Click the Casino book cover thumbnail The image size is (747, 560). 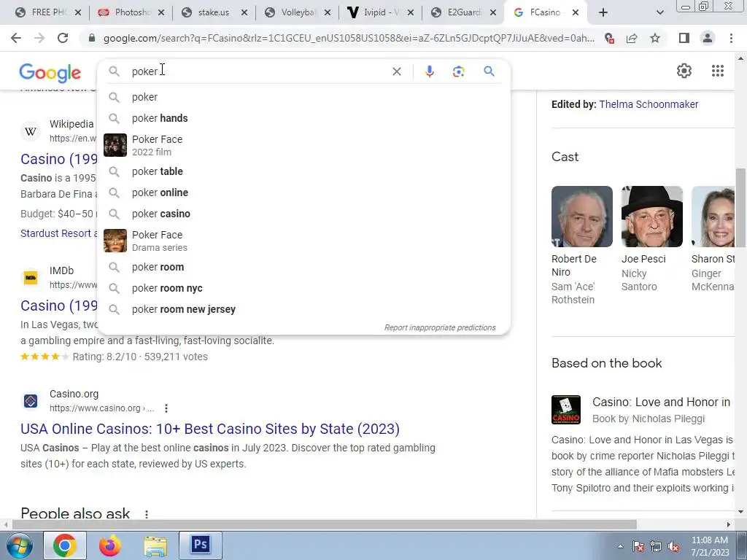click(566, 410)
